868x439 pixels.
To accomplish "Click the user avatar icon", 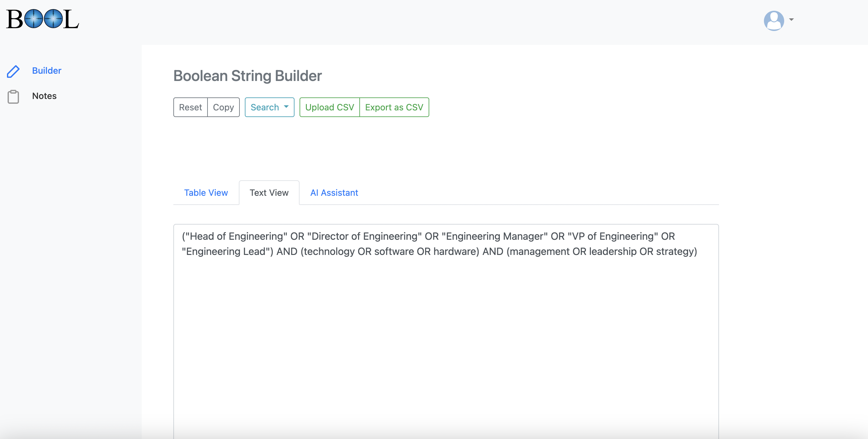I will pos(774,20).
